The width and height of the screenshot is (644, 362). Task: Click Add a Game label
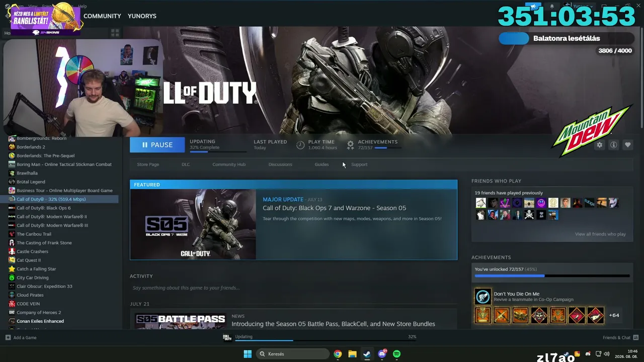pos(25,337)
